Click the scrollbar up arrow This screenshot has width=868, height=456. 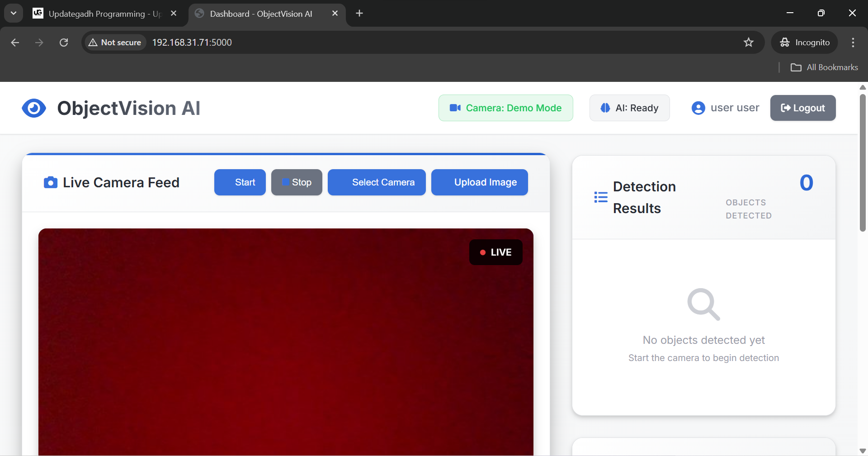click(x=863, y=87)
